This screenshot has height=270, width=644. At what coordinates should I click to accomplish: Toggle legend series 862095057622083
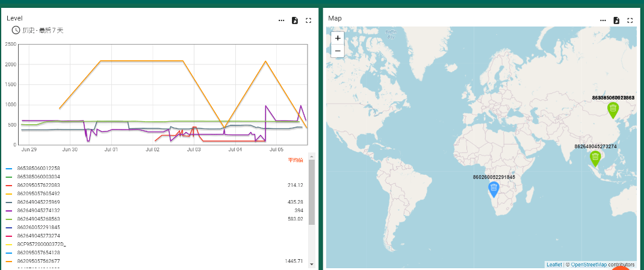click(x=38, y=185)
